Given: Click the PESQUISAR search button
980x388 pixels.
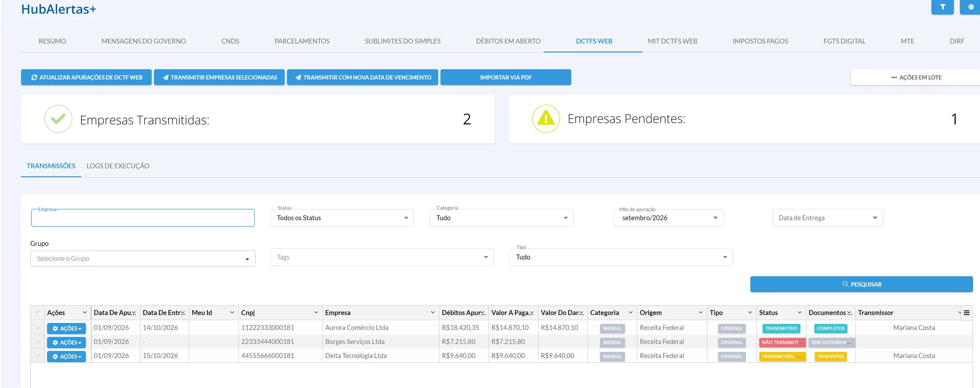Looking at the screenshot, I should click(862, 284).
